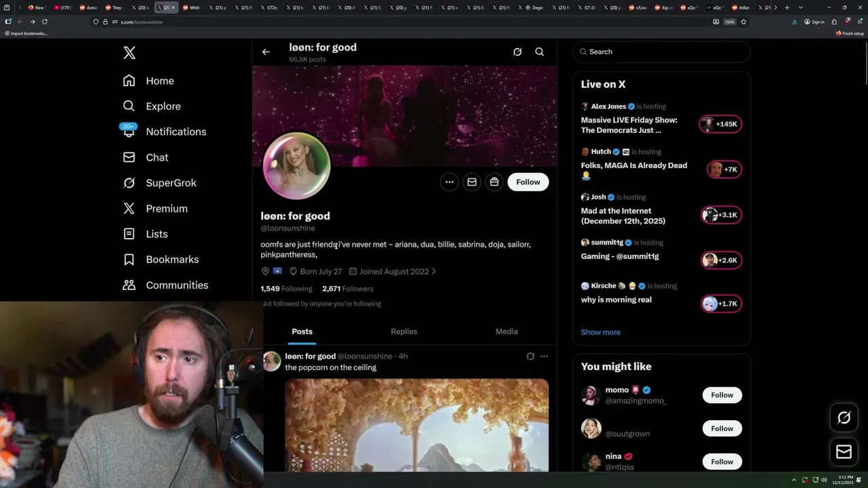Screen dimensions: 868x488
Task: Join Kirsche live with +1.7K listeners
Action: [x=722, y=304]
